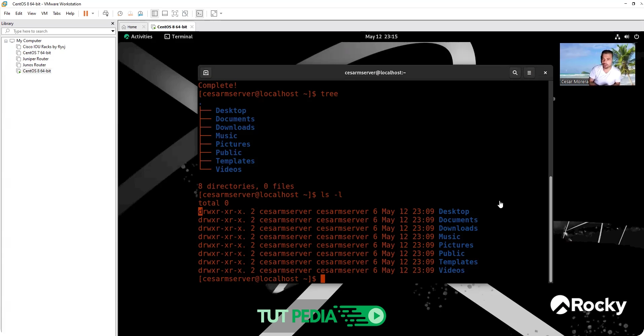Collapse the My Computer tree node
This screenshot has width=644, height=336.
(x=6, y=41)
